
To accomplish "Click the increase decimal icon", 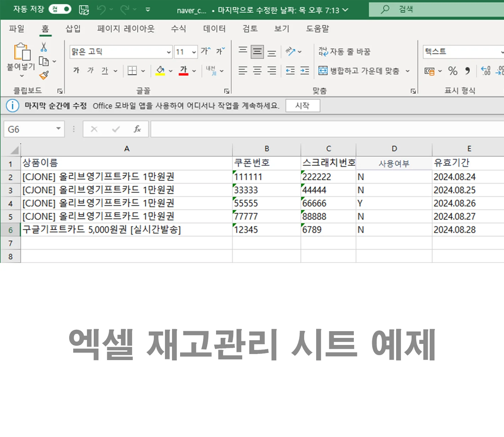I will [x=486, y=71].
